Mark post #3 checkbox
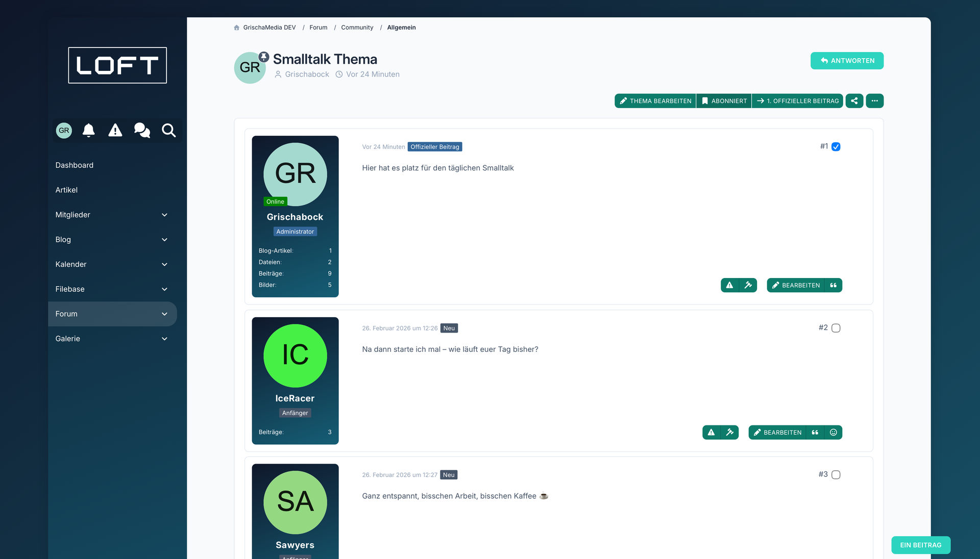Image resolution: width=980 pixels, height=559 pixels. pyautogui.click(x=836, y=475)
